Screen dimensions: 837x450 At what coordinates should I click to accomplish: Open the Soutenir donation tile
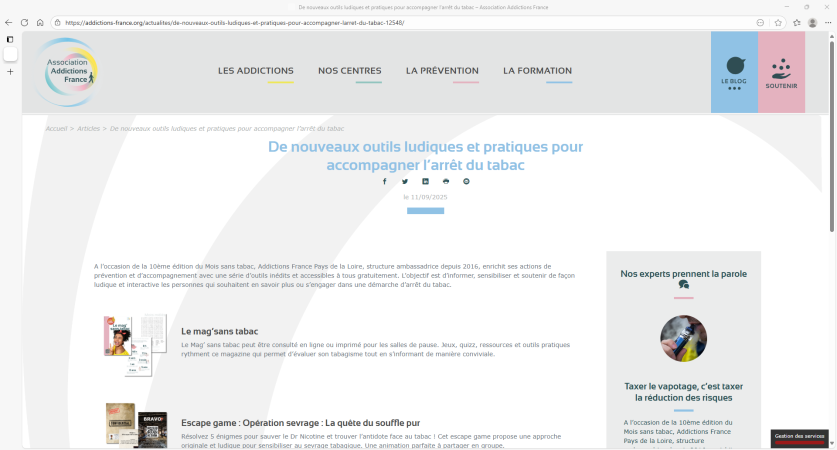[781, 72]
